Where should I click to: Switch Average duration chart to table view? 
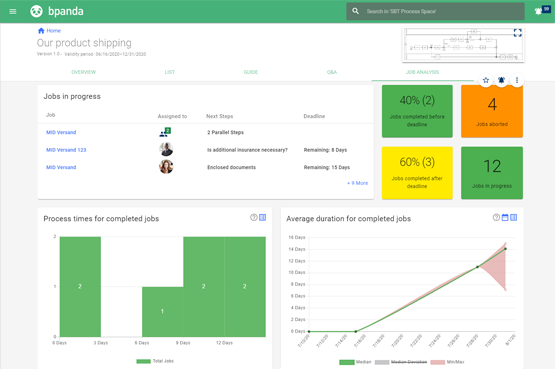514,217
